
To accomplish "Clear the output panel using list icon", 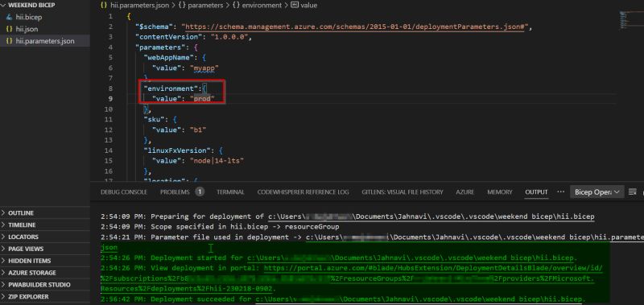I will coord(633,192).
